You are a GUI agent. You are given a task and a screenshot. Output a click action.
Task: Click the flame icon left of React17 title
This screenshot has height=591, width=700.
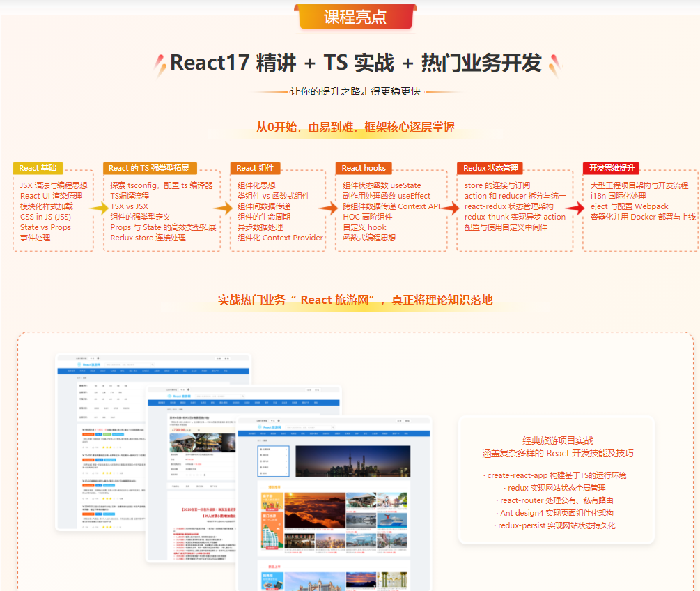coord(160,63)
